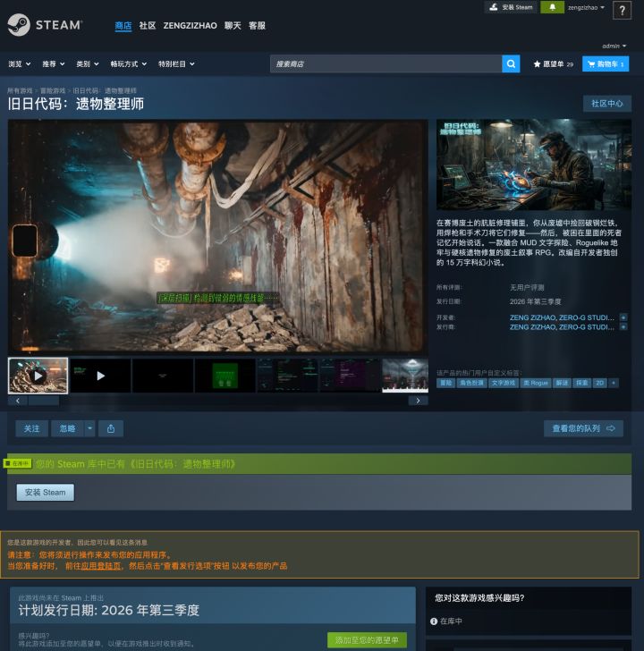Click the plus icon to add a tag
The height and width of the screenshot is (651, 644).
tap(614, 383)
